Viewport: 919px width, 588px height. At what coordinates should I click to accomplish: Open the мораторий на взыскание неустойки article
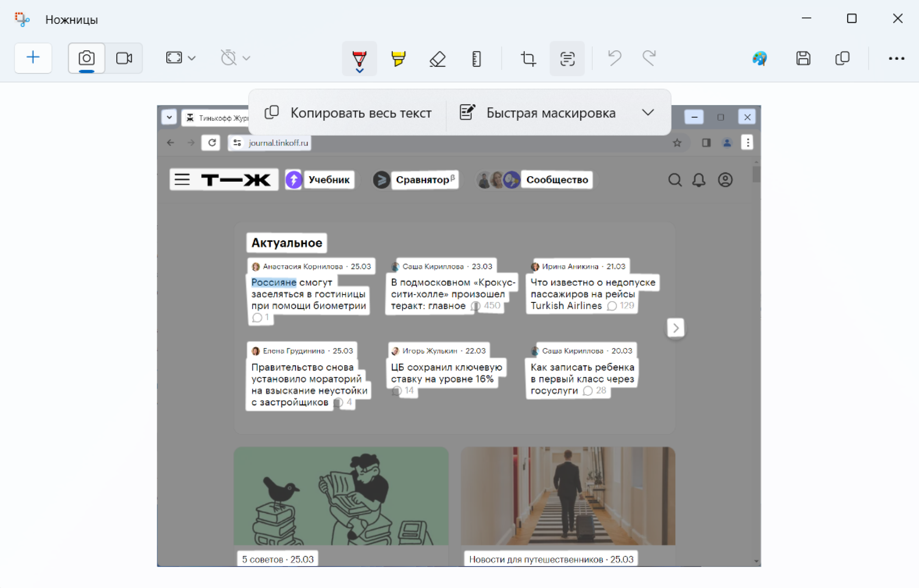point(309,384)
